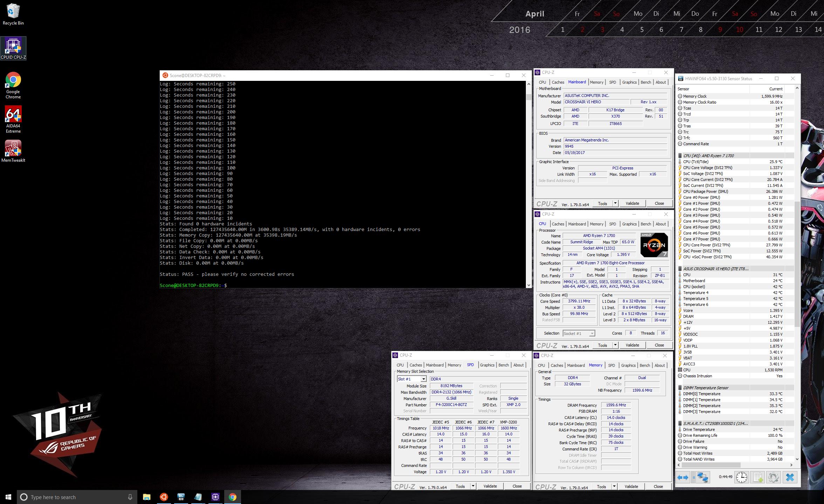
Task: Click the HWiNFO logging sheet icon with plus
Action: tap(758, 477)
